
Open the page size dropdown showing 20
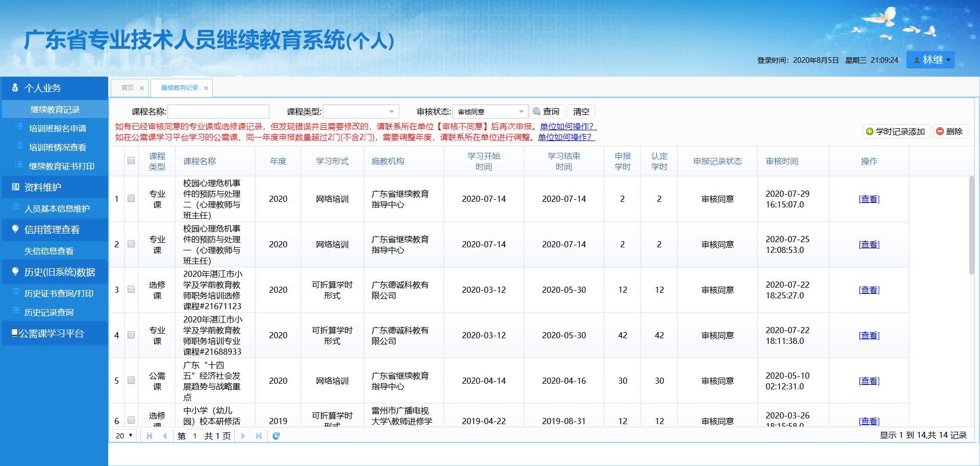pyautogui.click(x=125, y=435)
